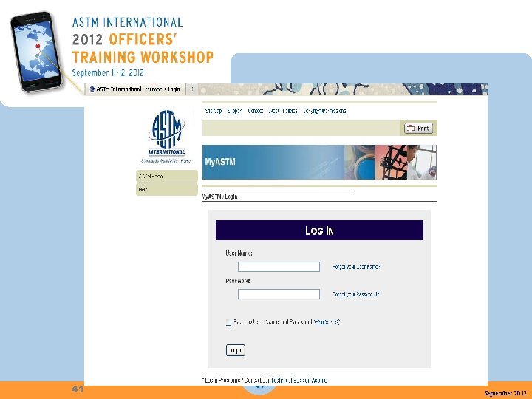Image resolution: width=532 pixels, height=399 pixels.
Task: Select the ASTM International Members Login tab
Action: [x=135, y=89]
